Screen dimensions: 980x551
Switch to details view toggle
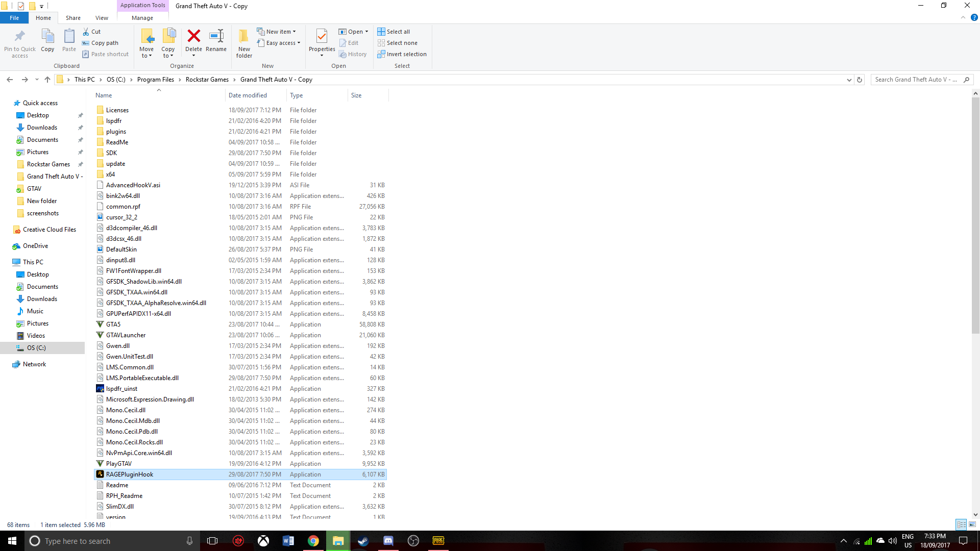pos(961,524)
